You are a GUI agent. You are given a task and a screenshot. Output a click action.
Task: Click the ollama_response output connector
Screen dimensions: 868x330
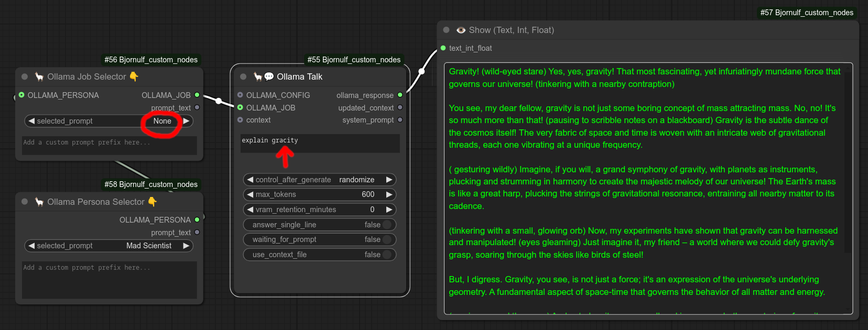point(400,95)
